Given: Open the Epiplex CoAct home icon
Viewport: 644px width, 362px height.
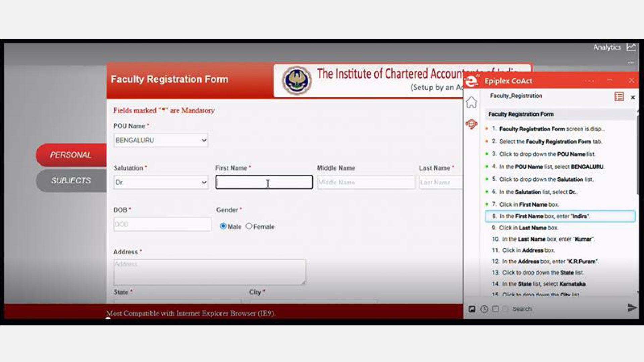Looking at the screenshot, I should [471, 102].
